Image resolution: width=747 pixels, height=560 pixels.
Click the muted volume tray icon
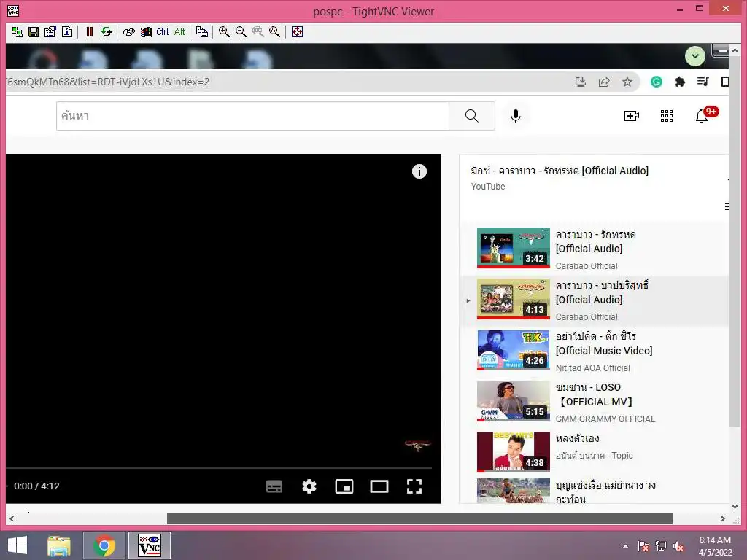pos(678,546)
